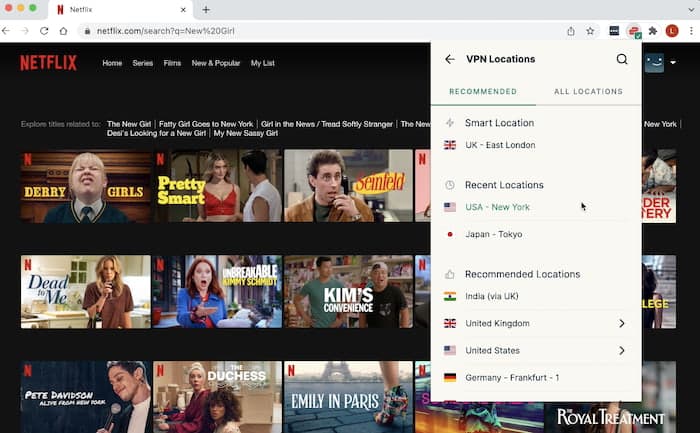Open The Duchess thumbnail
The height and width of the screenshot is (433, 700).
pyautogui.click(x=217, y=397)
